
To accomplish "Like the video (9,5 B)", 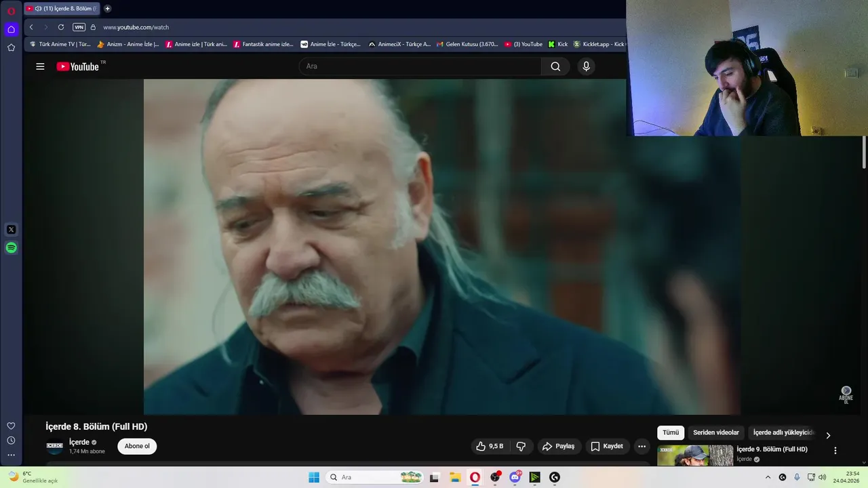I will (x=490, y=447).
